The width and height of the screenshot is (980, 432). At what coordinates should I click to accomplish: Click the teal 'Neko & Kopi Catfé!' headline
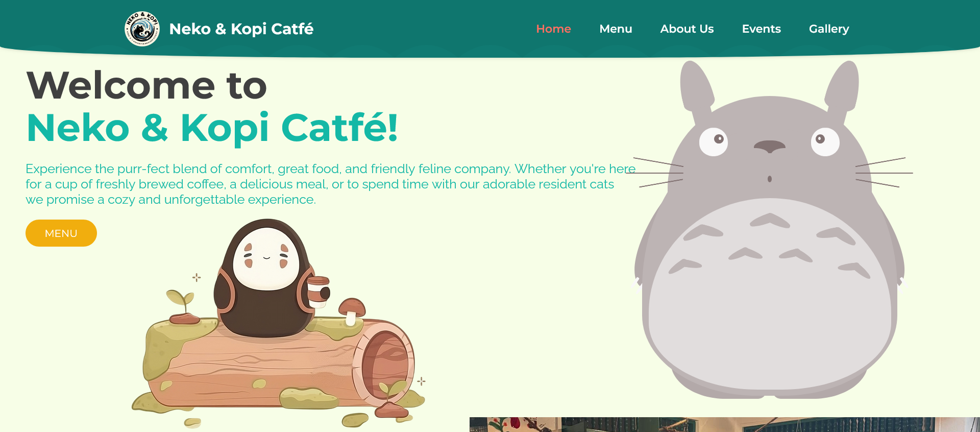tap(212, 128)
